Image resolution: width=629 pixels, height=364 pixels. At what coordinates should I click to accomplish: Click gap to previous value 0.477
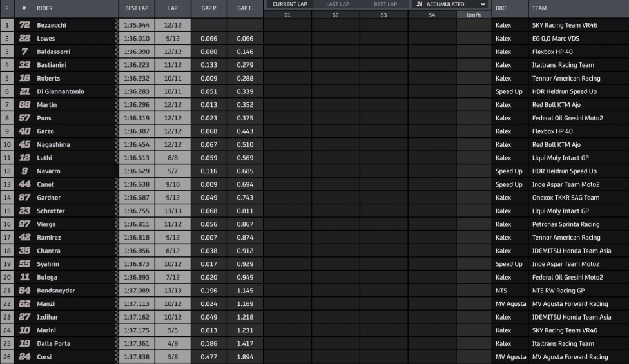click(209, 356)
